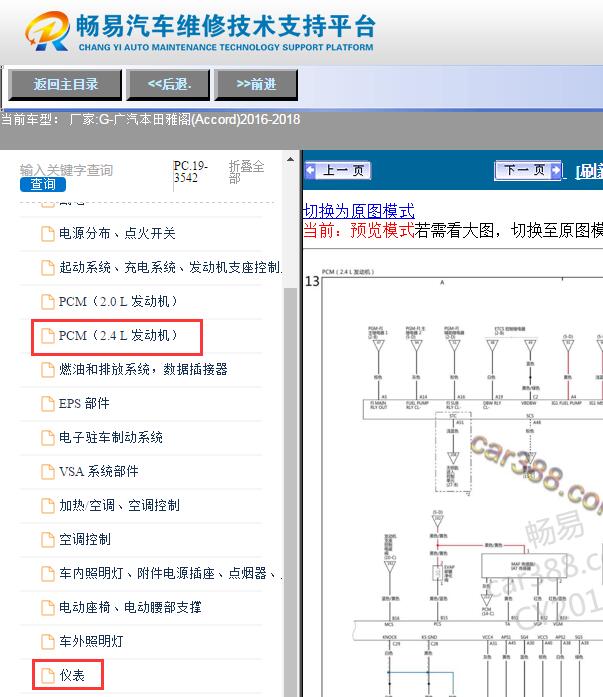Click document icon beside 电源分布、点火开关
This screenshot has height=697, width=603.
coord(48,234)
